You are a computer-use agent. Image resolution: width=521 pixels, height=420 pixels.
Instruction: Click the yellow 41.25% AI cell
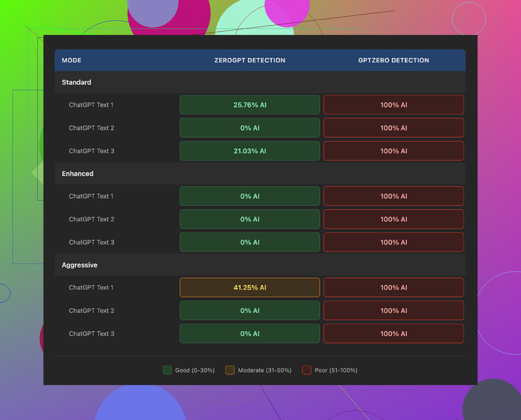click(250, 287)
